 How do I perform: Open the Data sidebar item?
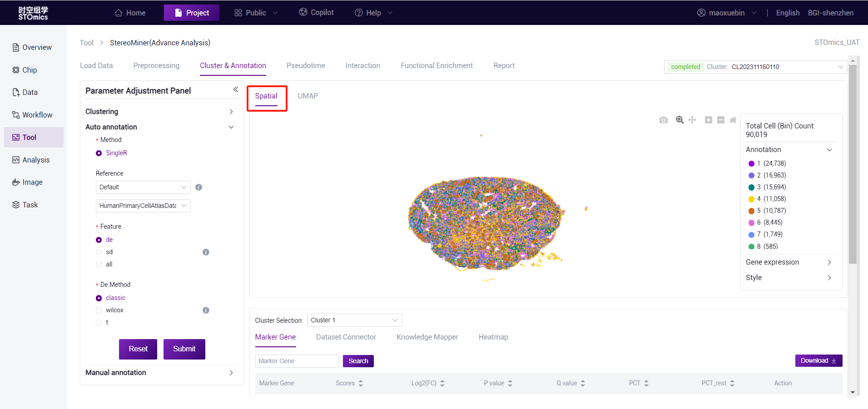point(25,92)
